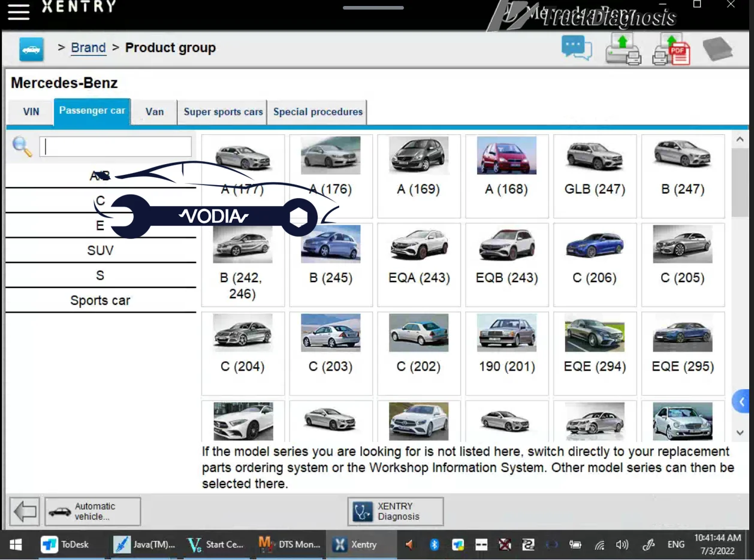Click the Brand breadcrumb link
The height and width of the screenshot is (560, 754).
coord(88,48)
